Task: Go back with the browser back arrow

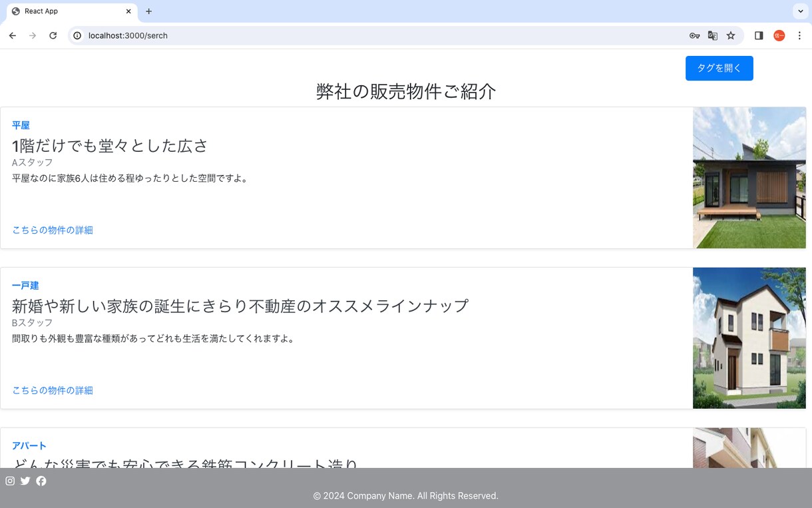Action: tap(13, 35)
